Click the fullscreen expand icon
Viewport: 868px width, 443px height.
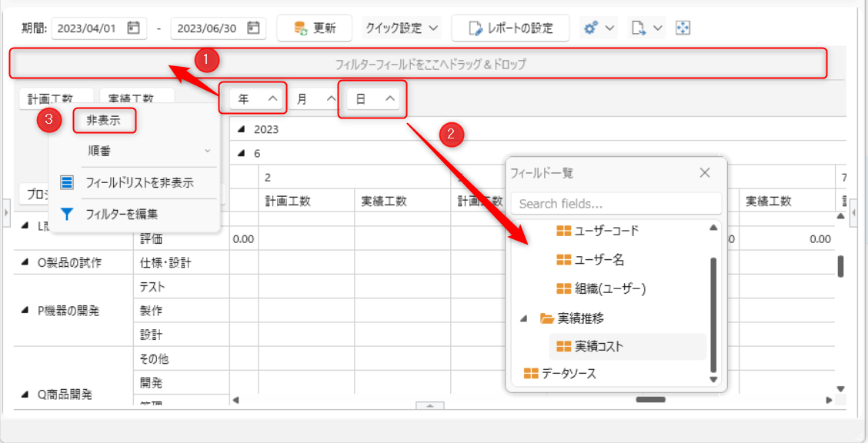683,28
